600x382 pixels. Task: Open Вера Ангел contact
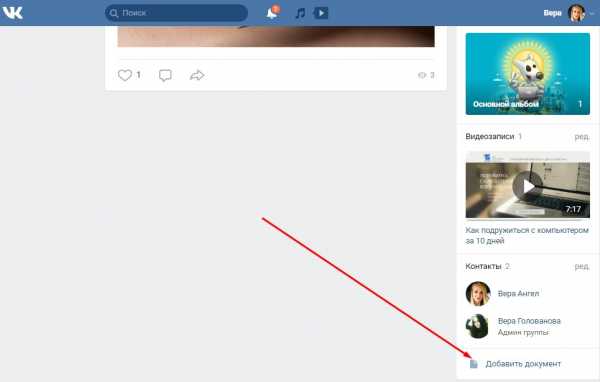518,294
